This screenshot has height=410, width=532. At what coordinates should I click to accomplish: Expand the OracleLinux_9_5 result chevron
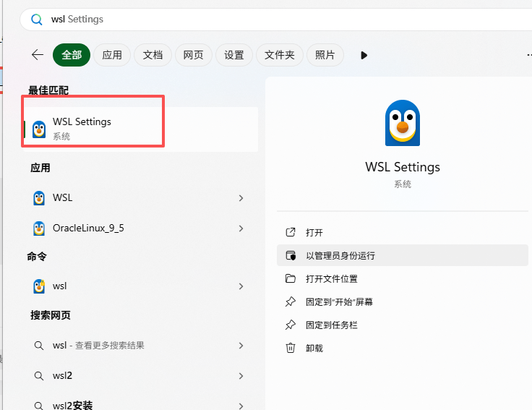(x=241, y=229)
